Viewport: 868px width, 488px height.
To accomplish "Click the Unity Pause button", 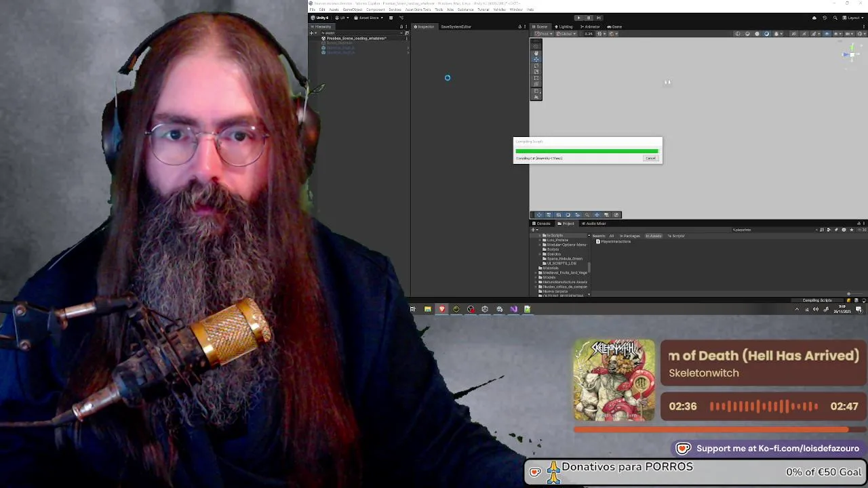I will click(588, 18).
